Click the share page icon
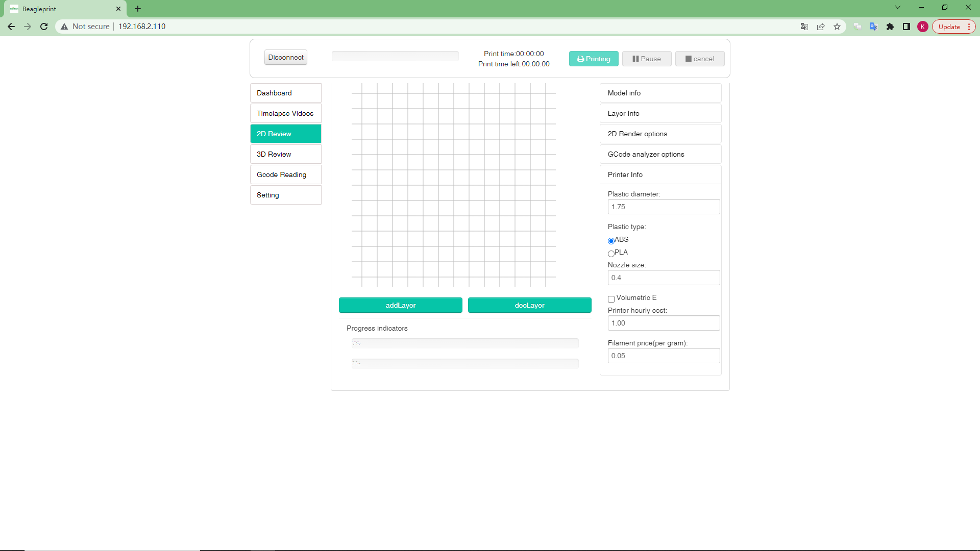The width and height of the screenshot is (980, 551). click(x=821, y=27)
